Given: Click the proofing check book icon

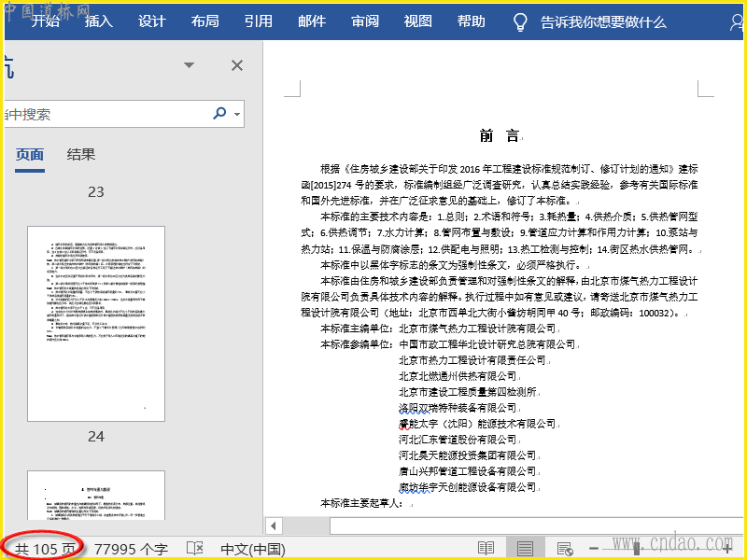Looking at the screenshot, I should pyautogui.click(x=195, y=549).
